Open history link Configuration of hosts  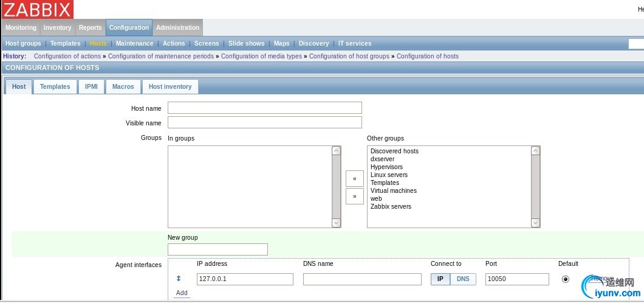point(428,57)
